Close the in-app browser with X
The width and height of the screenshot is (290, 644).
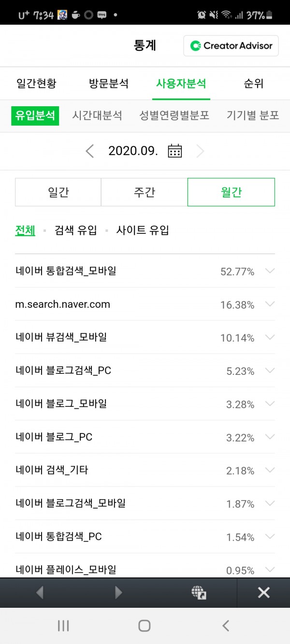[263, 592]
